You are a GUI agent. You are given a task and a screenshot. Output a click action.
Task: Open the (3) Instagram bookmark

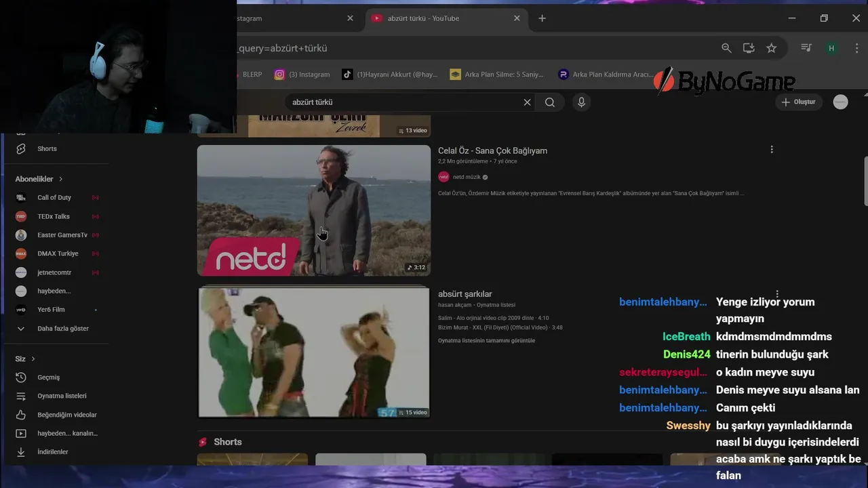[x=302, y=75]
